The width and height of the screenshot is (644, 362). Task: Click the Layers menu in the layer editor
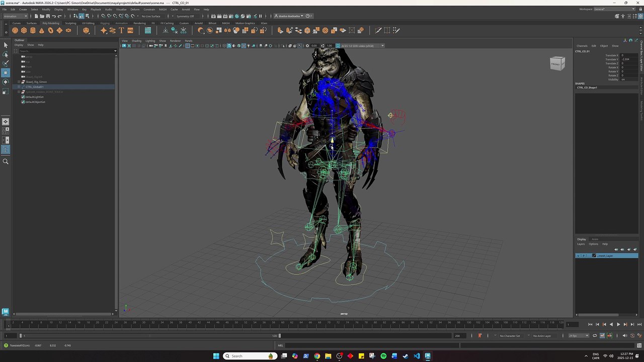coord(581,244)
